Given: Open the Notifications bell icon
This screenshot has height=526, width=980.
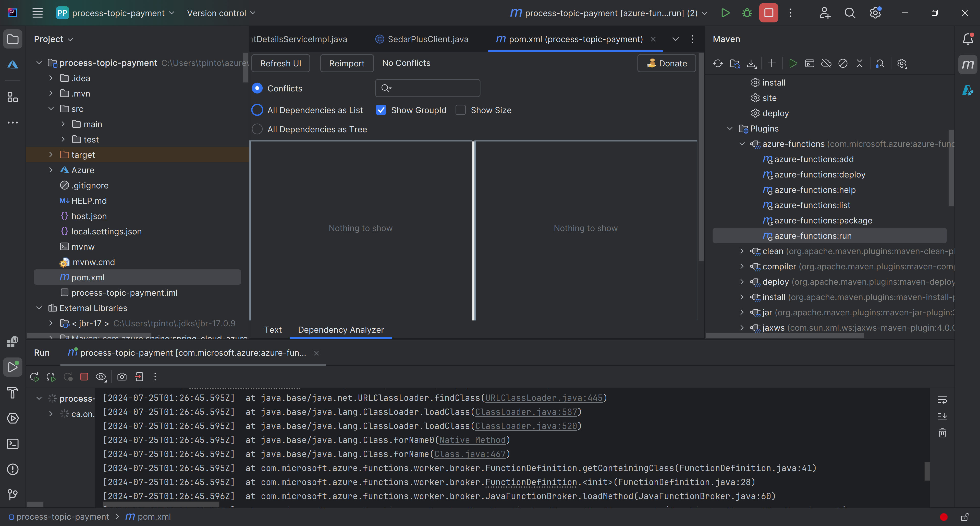Looking at the screenshot, I should [x=967, y=39].
